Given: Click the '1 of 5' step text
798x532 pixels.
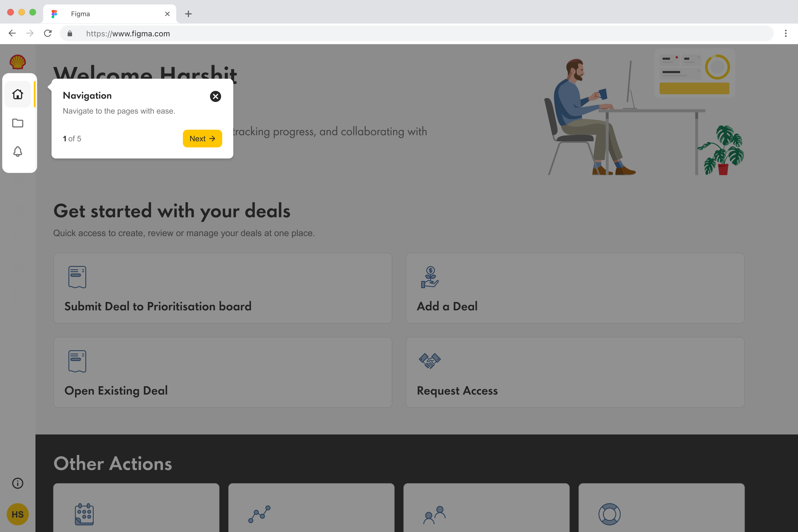Looking at the screenshot, I should (x=72, y=139).
